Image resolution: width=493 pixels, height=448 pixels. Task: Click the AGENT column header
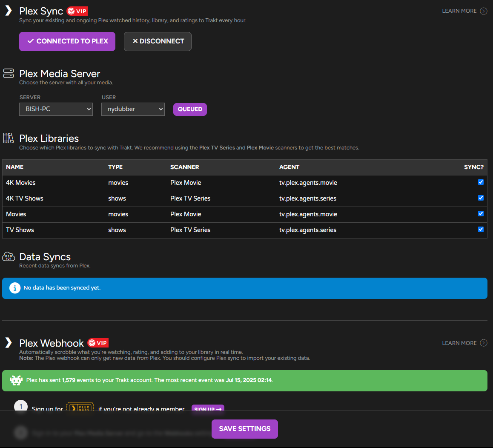pyautogui.click(x=289, y=167)
